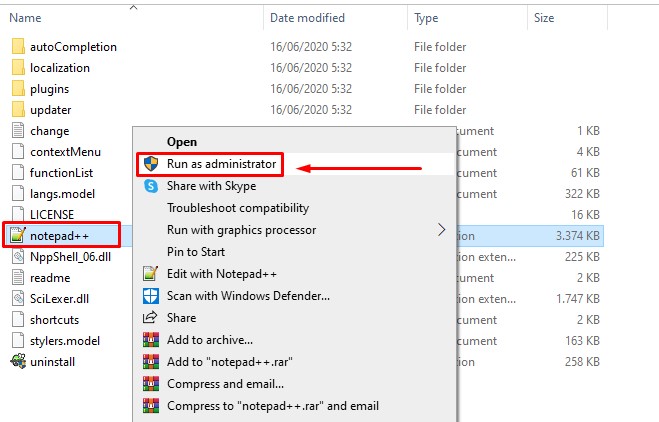Select the updater folder name
The width and height of the screenshot is (659, 422).
(x=50, y=110)
